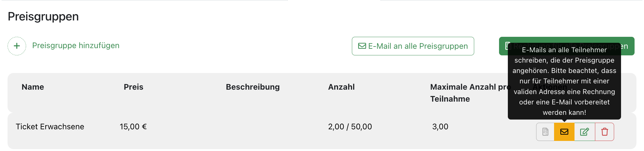Select the Beschreibung column header
Image resolution: width=644 pixels, height=151 pixels.
click(253, 87)
